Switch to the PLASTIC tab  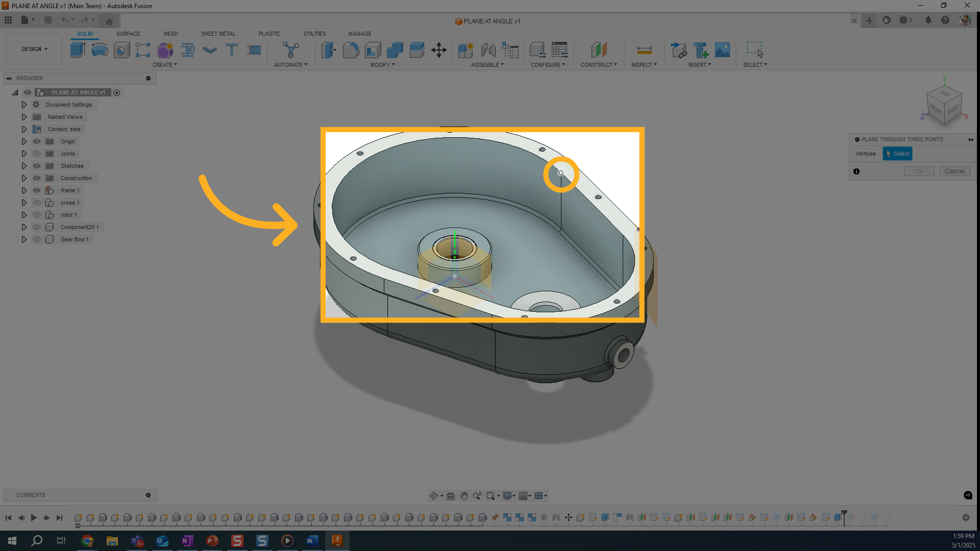tap(269, 34)
